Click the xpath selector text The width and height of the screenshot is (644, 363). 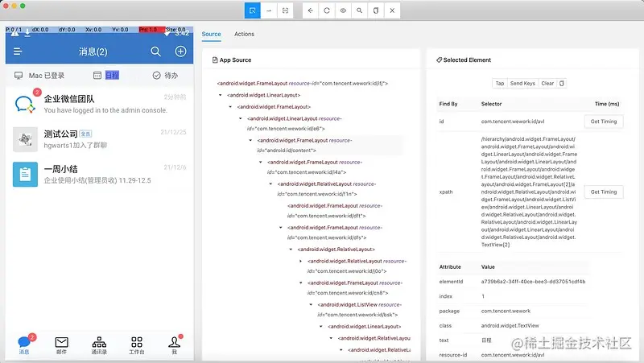click(x=529, y=192)
